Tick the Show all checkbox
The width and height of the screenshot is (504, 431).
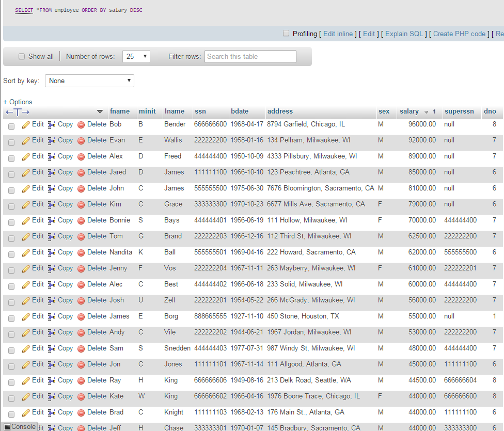pos(22,57)
